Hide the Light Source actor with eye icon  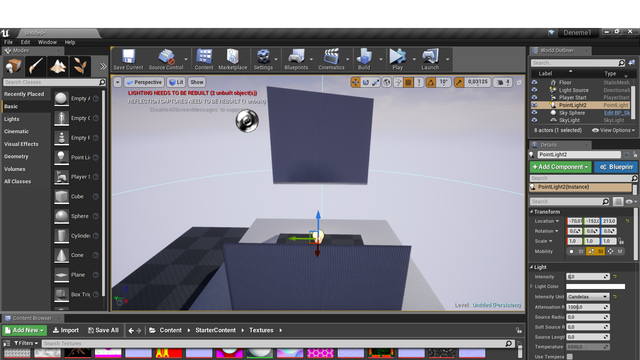point(534,90)
